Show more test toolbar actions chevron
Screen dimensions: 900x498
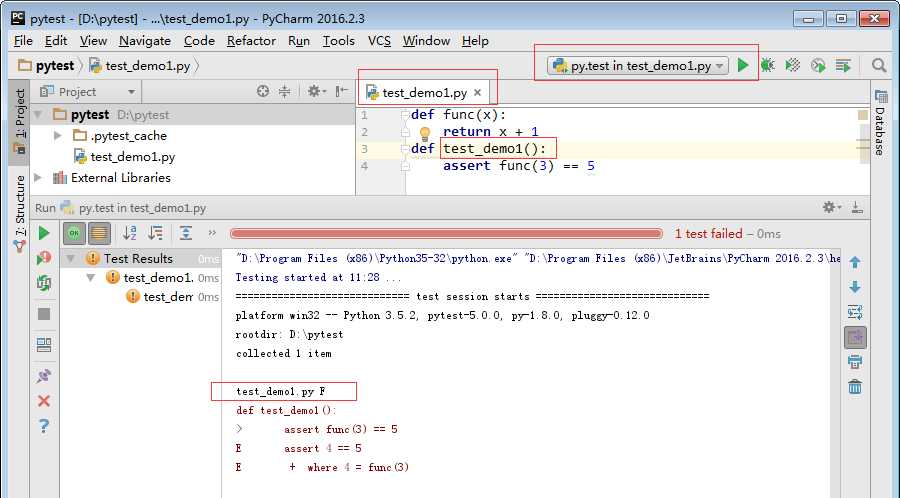point(212,233)
